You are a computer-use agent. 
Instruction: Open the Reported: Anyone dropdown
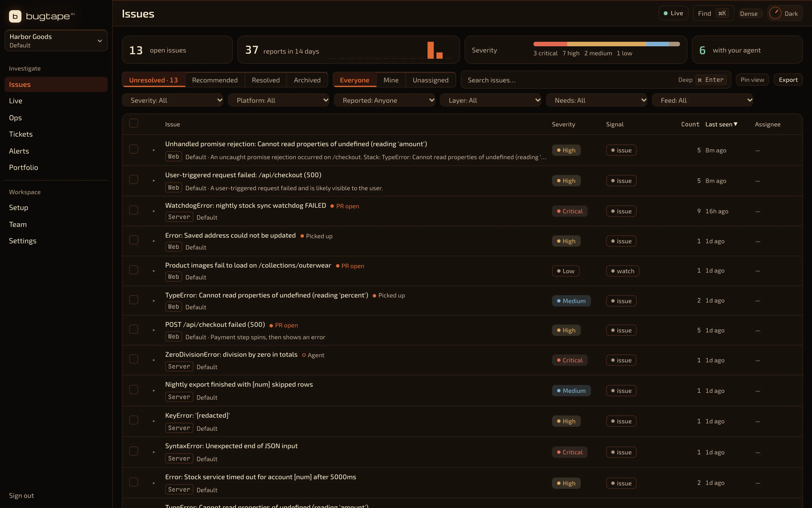click(x=385, y=100)
